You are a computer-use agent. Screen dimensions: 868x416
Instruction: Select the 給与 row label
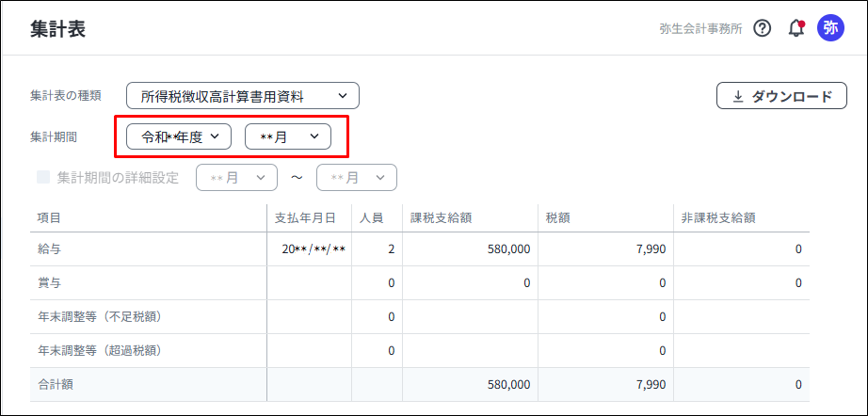pos(49,249)
